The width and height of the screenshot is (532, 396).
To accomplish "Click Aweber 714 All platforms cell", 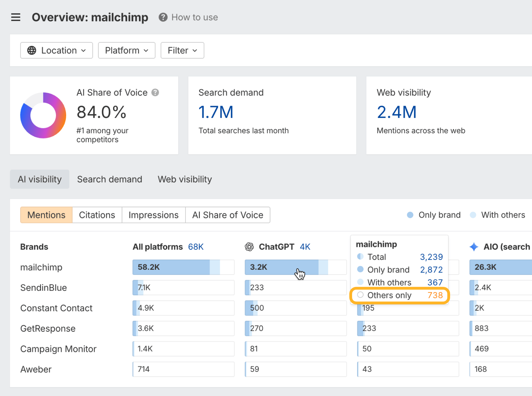I will pos(183,369).
